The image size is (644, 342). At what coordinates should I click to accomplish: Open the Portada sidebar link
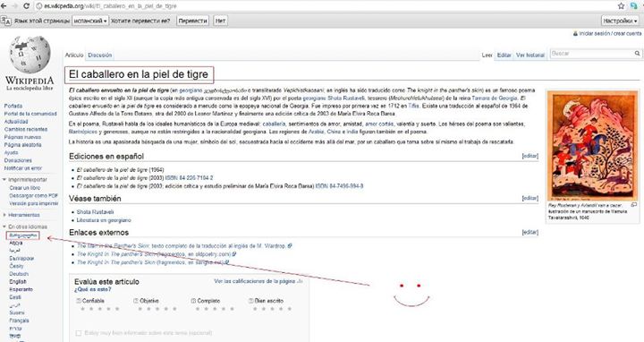tap(13, 106)
